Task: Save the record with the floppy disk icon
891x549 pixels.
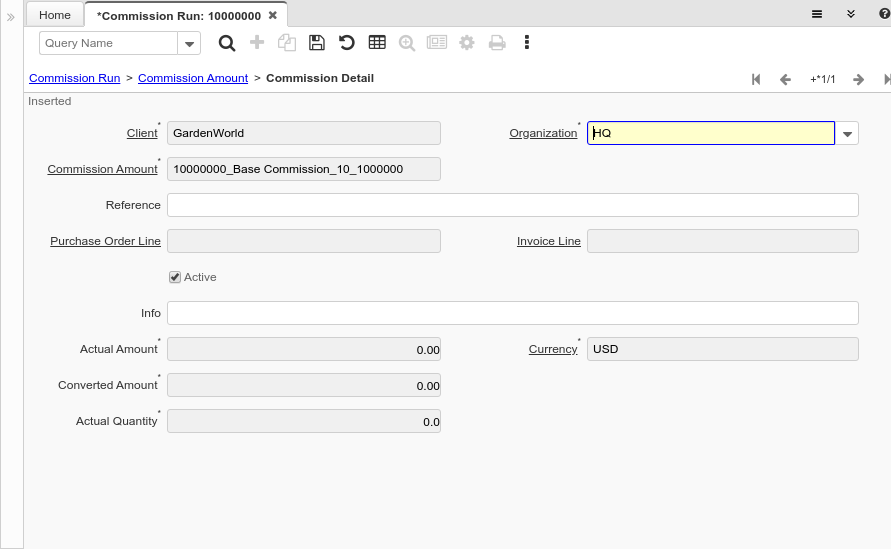Action: (316, 43)
